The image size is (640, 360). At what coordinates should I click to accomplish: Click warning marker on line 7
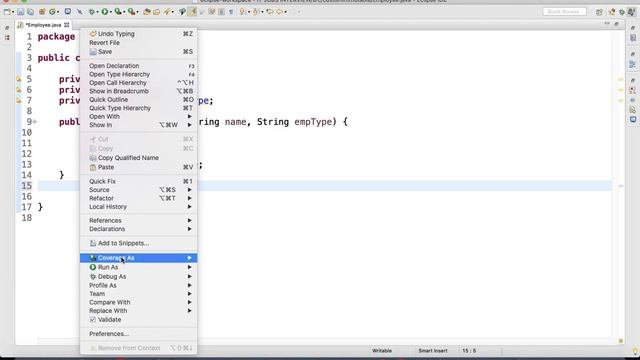19,100
